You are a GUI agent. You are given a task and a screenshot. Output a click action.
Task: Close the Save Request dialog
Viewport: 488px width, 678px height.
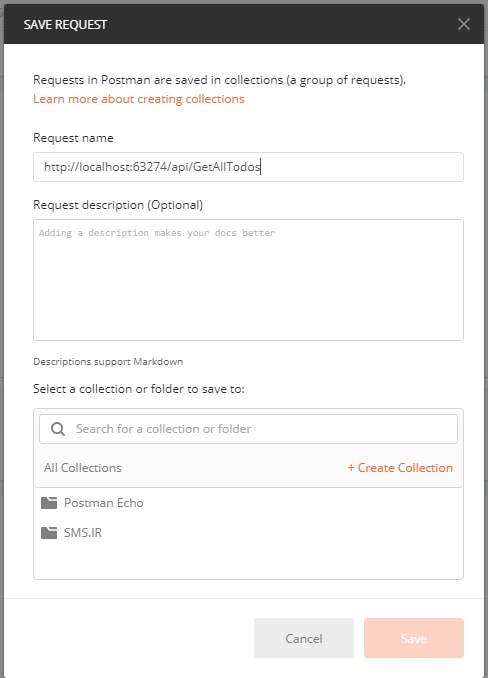tap(464, 24)
